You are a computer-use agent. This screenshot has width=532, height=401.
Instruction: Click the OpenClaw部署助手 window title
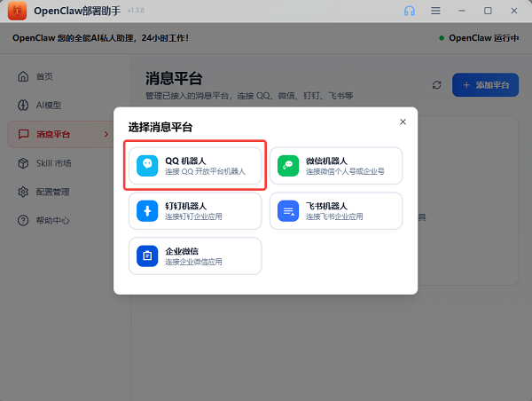coord(77,11)
